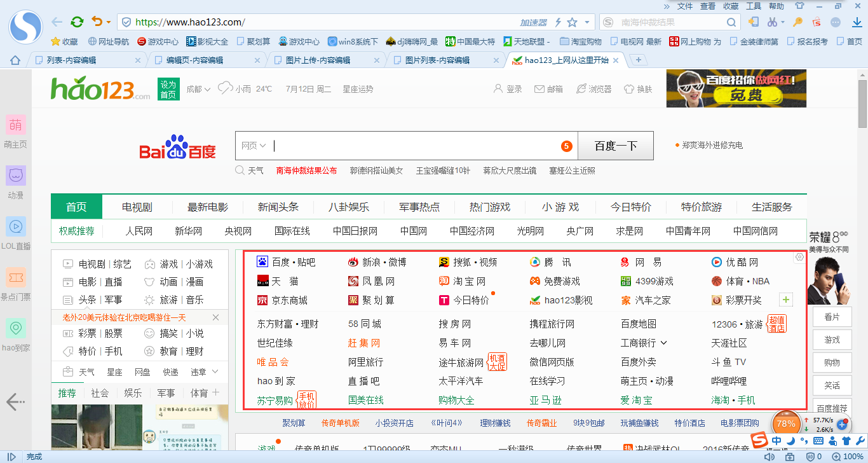Click the lightning speed-mode icon in address bar
Viewport: 868px width, 463px height.
(x=558, y=22)
